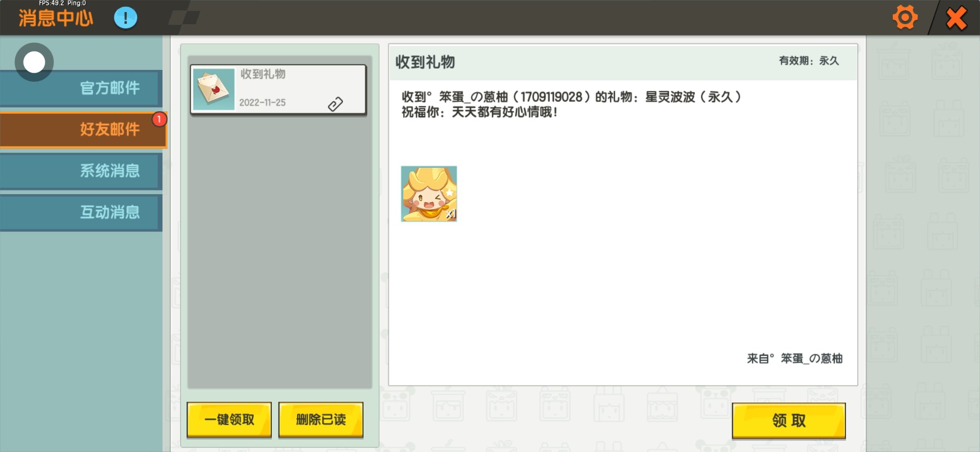The width and height of the screenshot is (980, 452).
Task: Switch to the 好友邮件 tab
Action: click(x=83, y=130)
